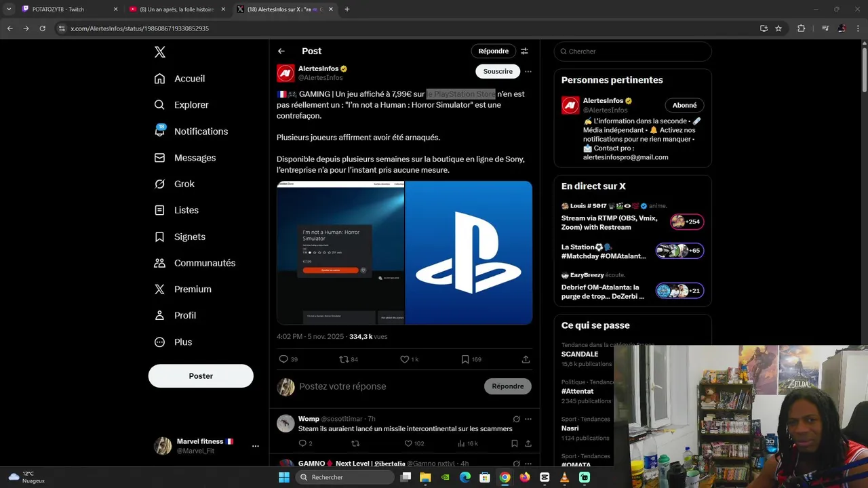Click Répondre button at post header
The image size is (868, 488).
tap(493, 52)
